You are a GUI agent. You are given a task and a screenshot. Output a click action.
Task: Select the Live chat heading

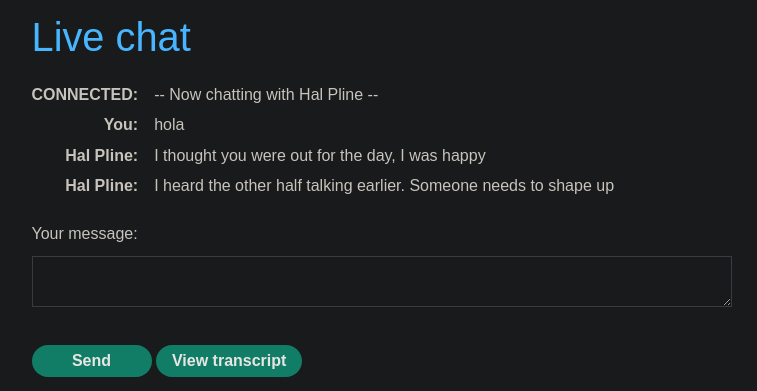(112, 37)
